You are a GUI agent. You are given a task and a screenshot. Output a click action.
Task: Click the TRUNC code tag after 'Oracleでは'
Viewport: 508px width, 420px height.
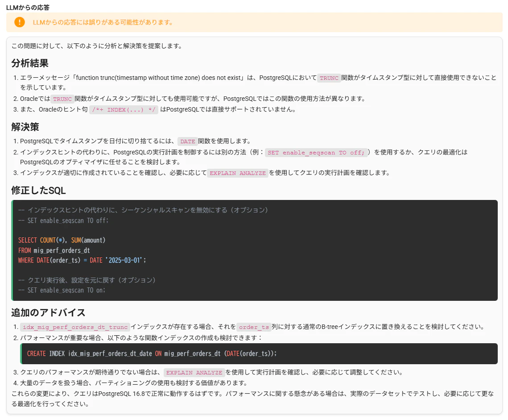[62, 99]
